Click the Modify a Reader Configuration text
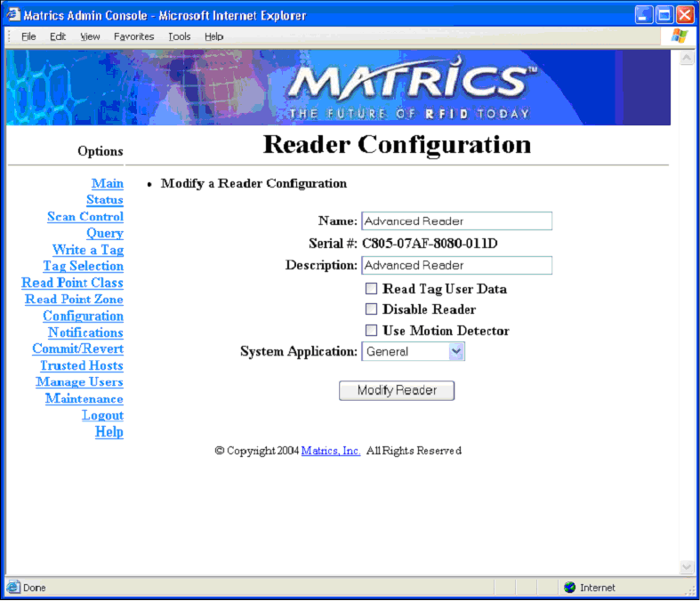This screenshot has height=601, width=700. tap(253, 183)
